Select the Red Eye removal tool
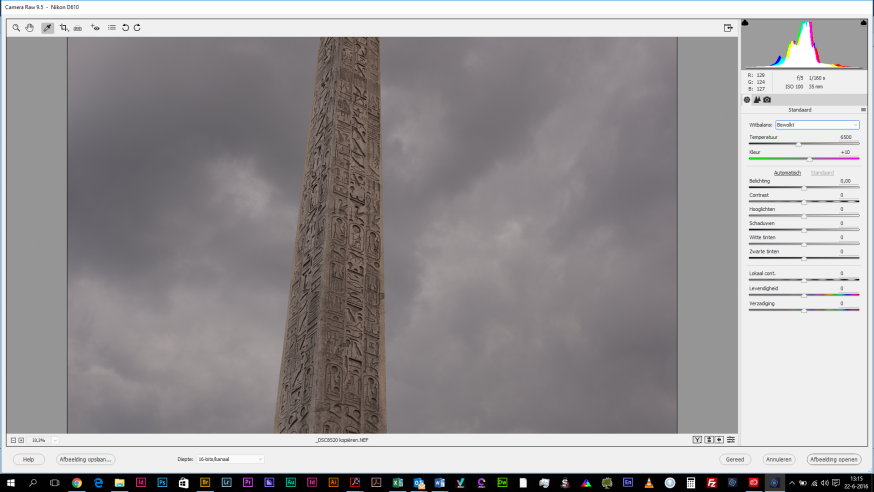Screen dimensions: 874x492 [x=95, y=28]
